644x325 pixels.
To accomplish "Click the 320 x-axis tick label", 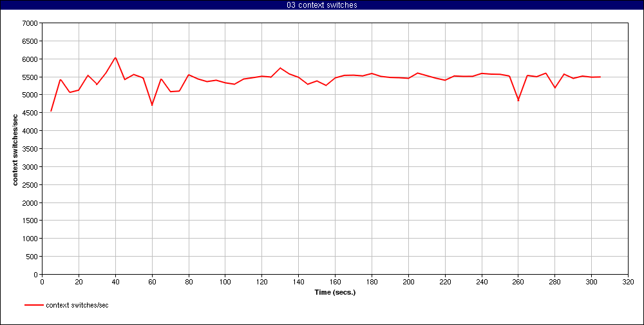I will (x=628, y=282).
